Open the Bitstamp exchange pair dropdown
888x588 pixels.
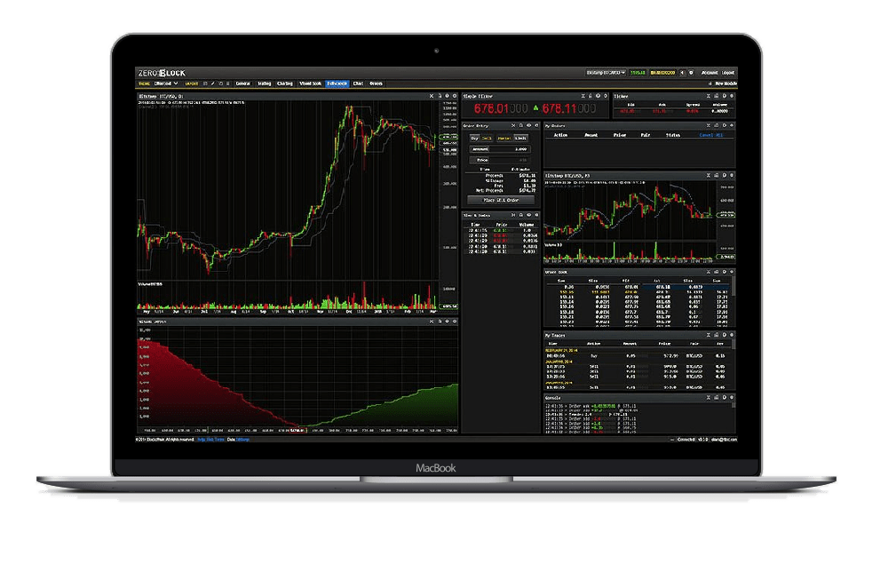pos(606,73)
